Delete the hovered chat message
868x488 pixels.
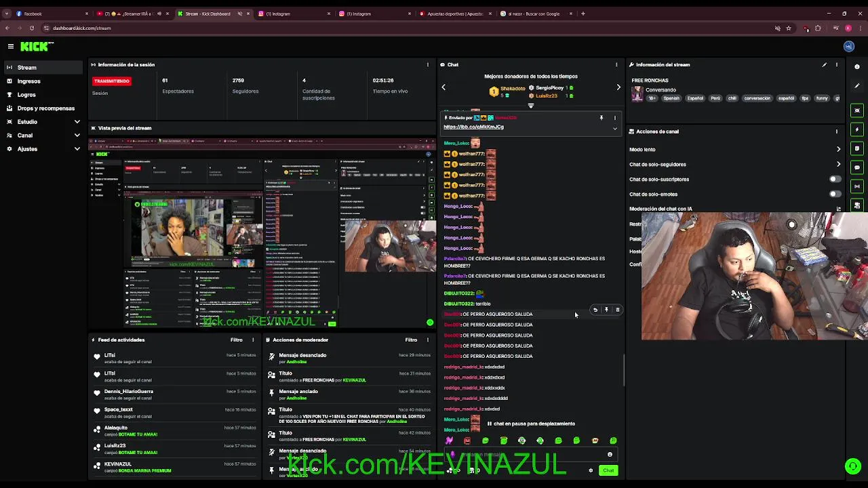(617, 310)
